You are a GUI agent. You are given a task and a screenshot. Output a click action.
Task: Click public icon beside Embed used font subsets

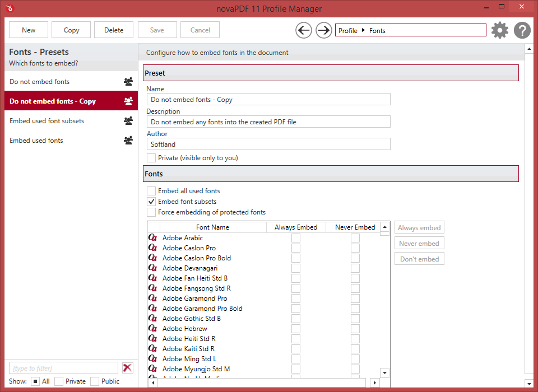point(128,121)
